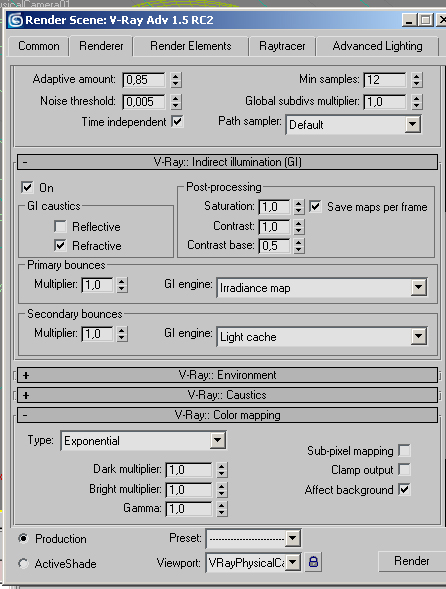Open the Raytracer tab

click(x=282, y=46)
